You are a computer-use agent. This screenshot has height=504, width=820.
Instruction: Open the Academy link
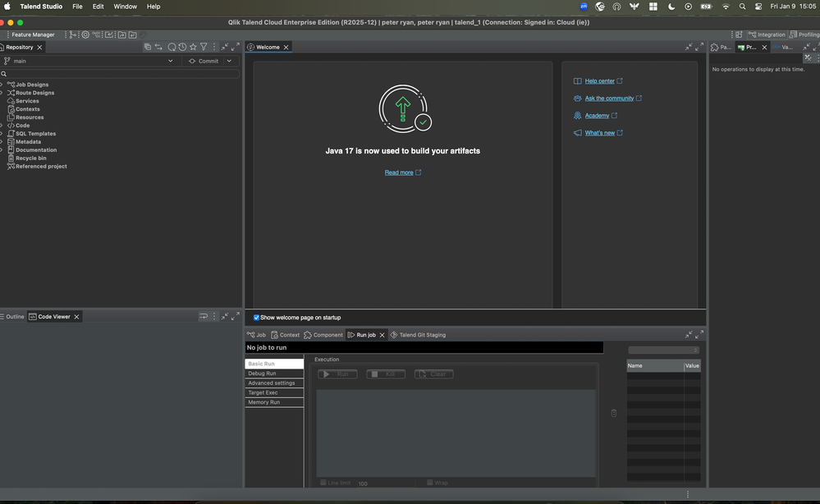[x=597, y=116]
